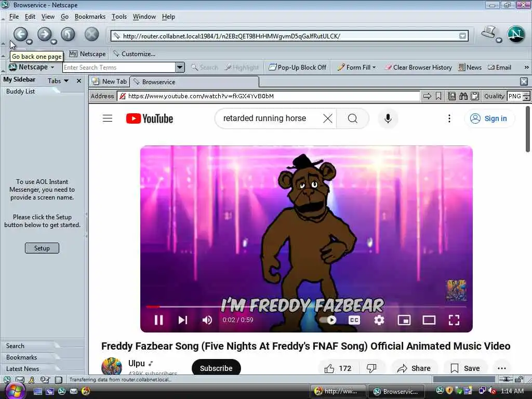Image resolution: width=532 pixels, height=399 pixels.
Task: Open the File menu
Action: coord(14,17)
